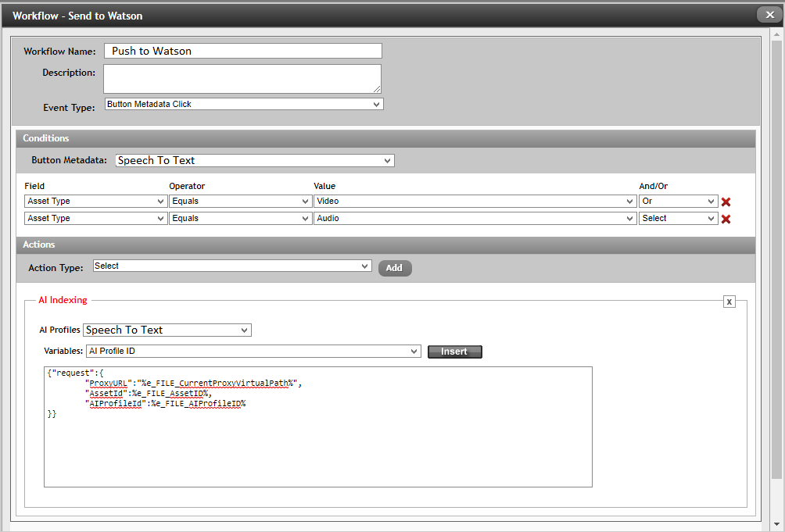Click the And/Or column header
Viewport: 785px width, 532px height.
click(654, 186)
